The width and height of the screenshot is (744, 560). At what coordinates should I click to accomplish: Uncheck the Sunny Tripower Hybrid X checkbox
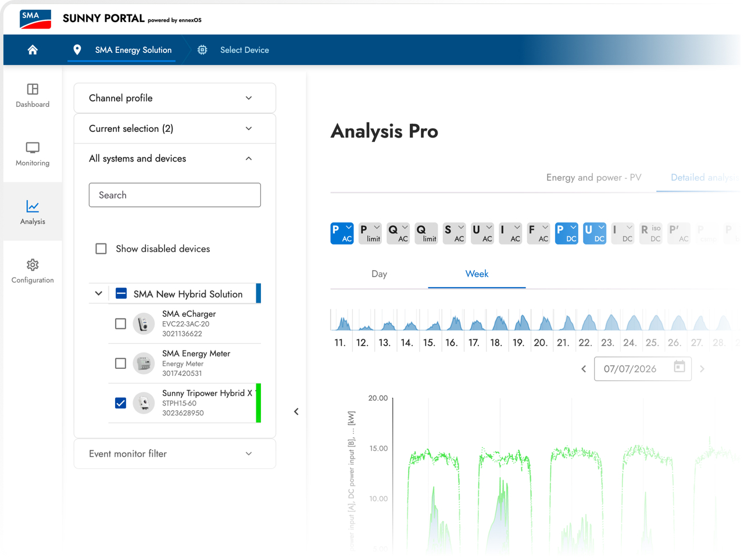pos(120,403)
